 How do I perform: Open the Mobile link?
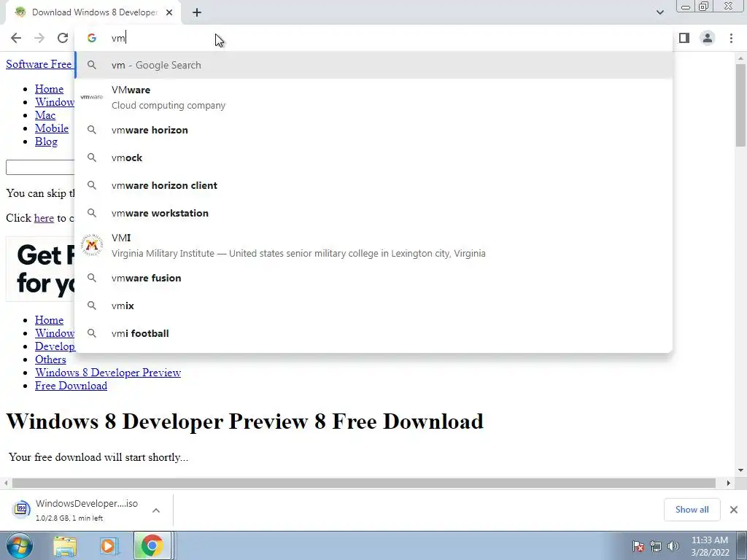[x=52, y=128]
